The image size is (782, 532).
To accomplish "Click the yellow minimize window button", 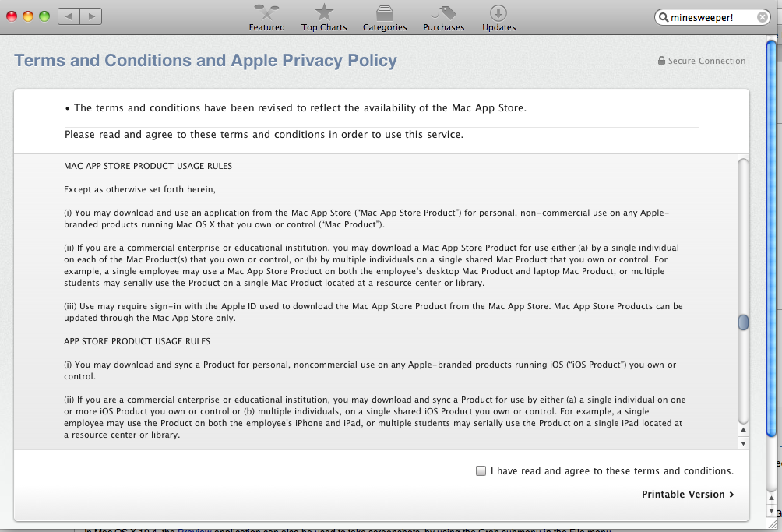I will click(28, 16).
